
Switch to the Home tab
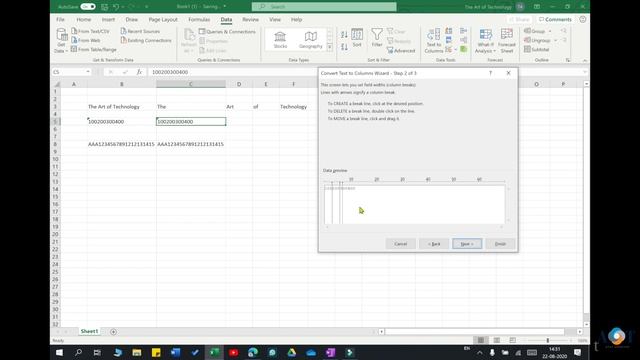(84, 19)
